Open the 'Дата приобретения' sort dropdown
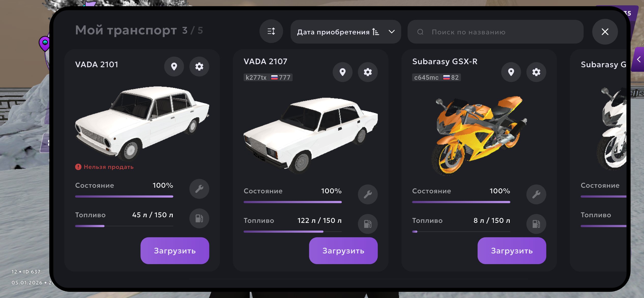Image resolution: width=644 pixels, height=298 pixels. pos(345,32)
